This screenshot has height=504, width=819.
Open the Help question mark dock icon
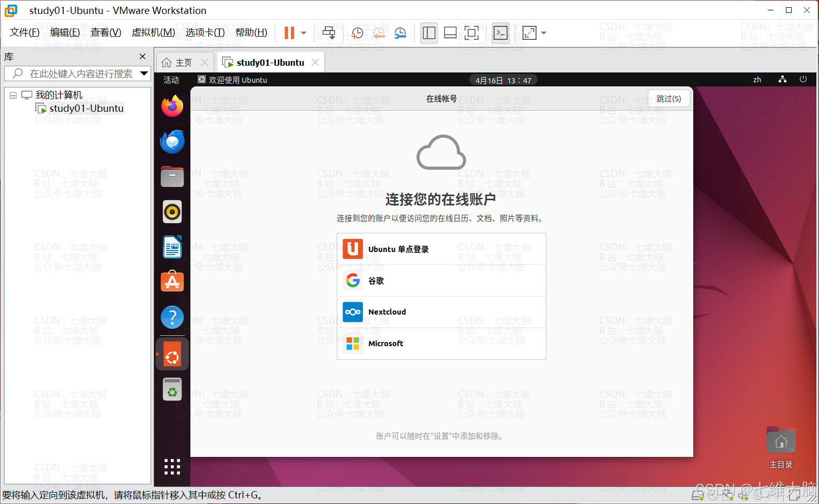[172, 317]
